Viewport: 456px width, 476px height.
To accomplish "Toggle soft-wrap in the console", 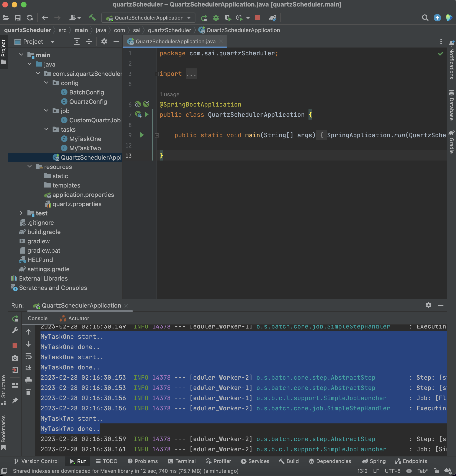I will click(29, 356).
